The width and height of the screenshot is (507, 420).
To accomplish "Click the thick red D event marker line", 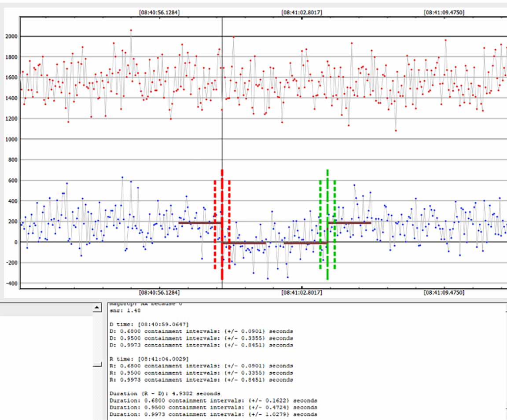I will click(222, 224).
